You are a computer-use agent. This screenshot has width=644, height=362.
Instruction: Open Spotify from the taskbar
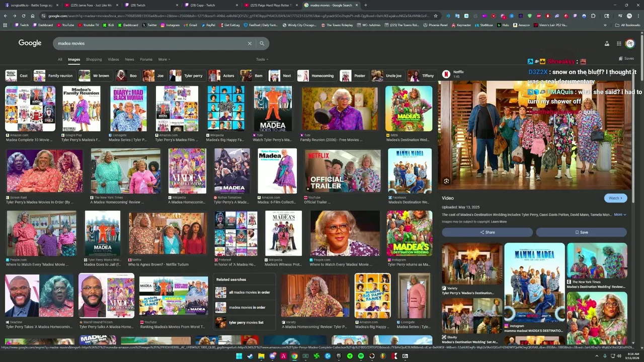pyautogui.click(x=361, y=356)
